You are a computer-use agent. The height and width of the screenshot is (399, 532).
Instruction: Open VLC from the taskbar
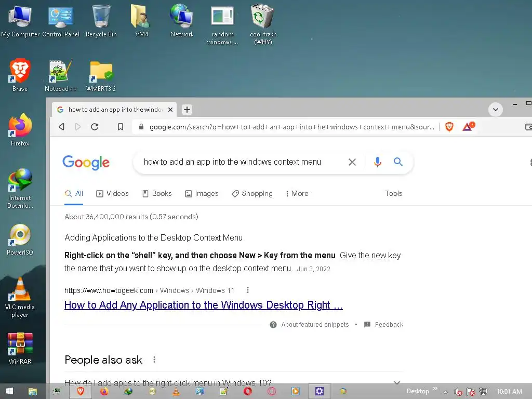click(x=176, y=391)
